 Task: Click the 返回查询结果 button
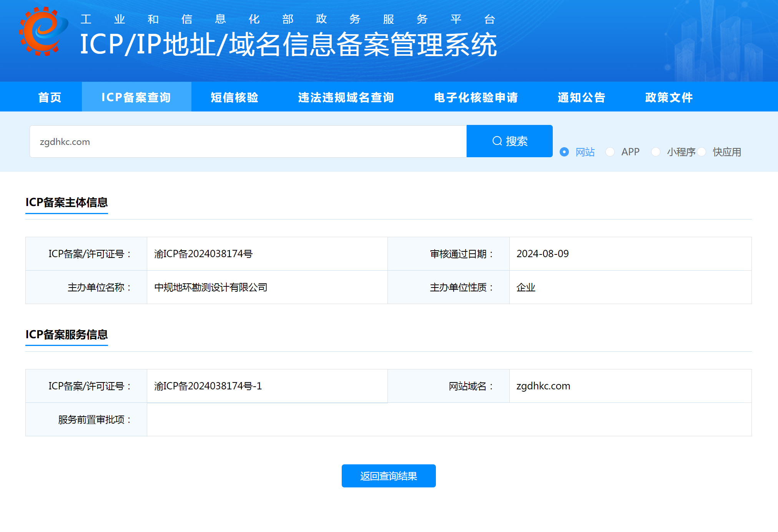tap(388, 476)
